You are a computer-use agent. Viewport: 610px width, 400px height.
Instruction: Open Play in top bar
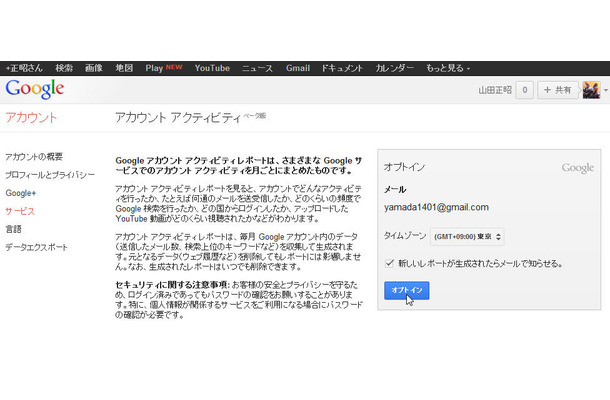(154, 68)
